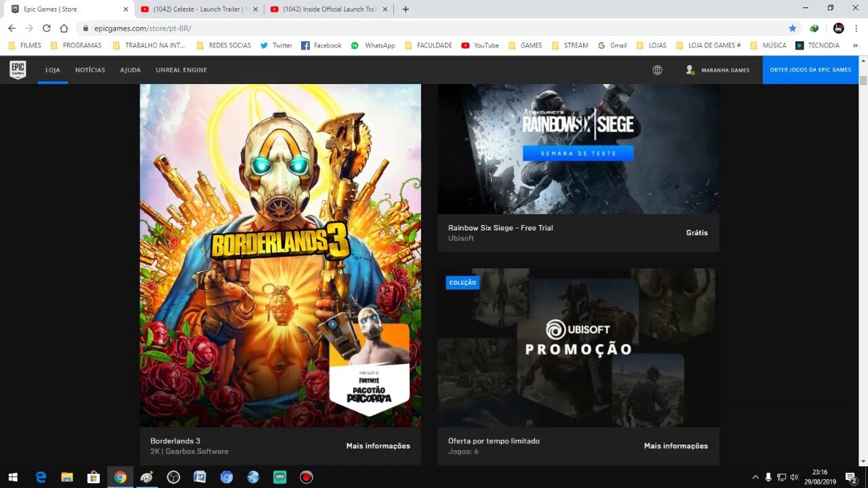Open the MÚSICA bookmarks folder

click(768, 45)
